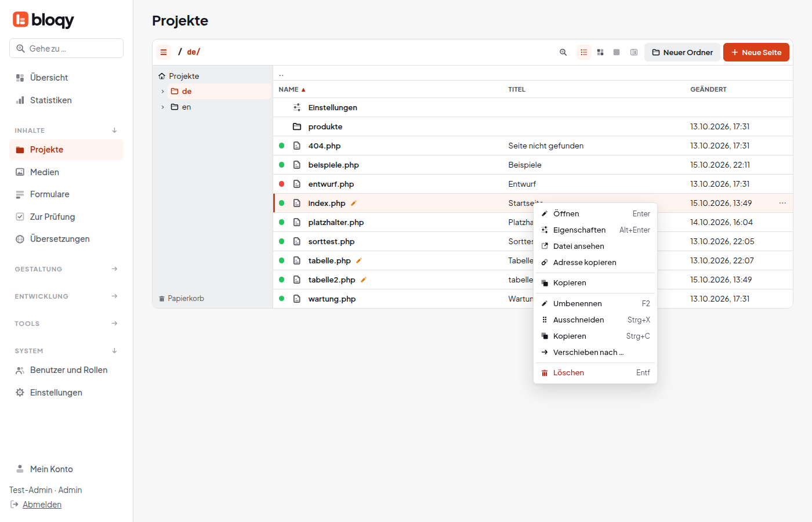Toggle the folder tree with the hamburger icon

point(164,52)
